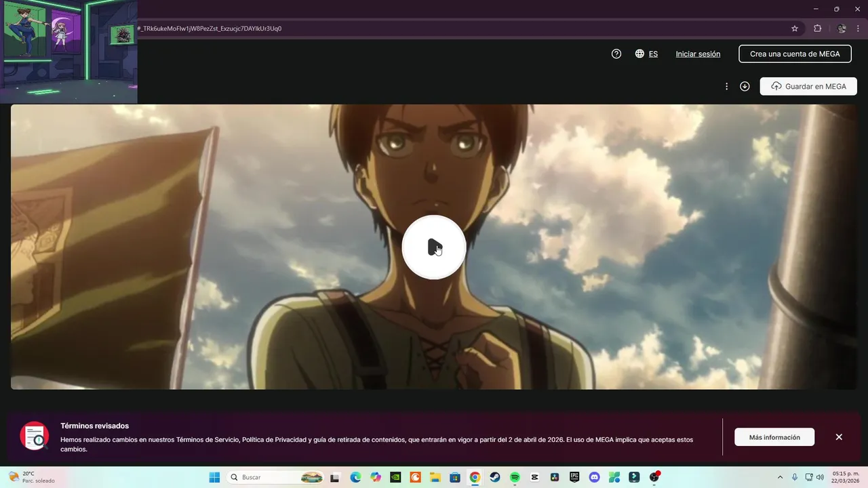Click the taskbar Buscar search box
Screen dimensions: 868x488
pos(275,477)
